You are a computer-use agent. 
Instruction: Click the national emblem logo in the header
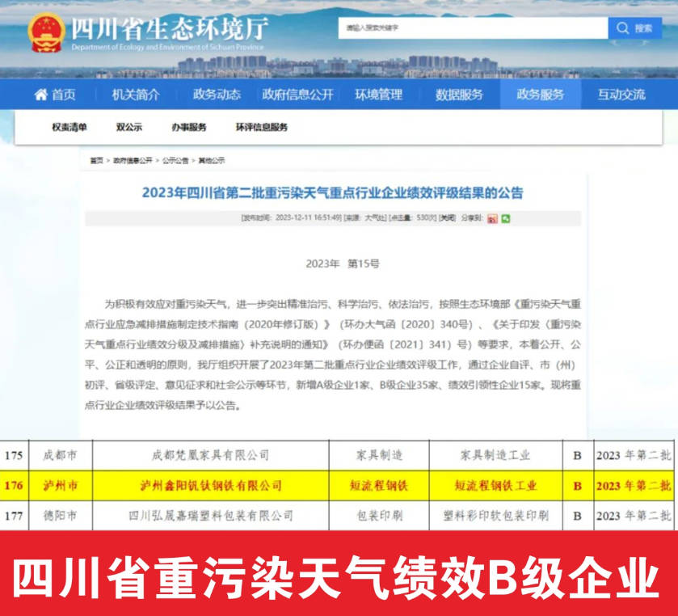click(46, 32)
